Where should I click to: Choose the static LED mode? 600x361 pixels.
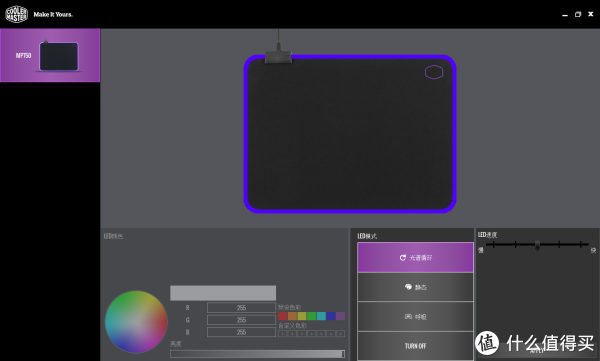pos(415,287)
